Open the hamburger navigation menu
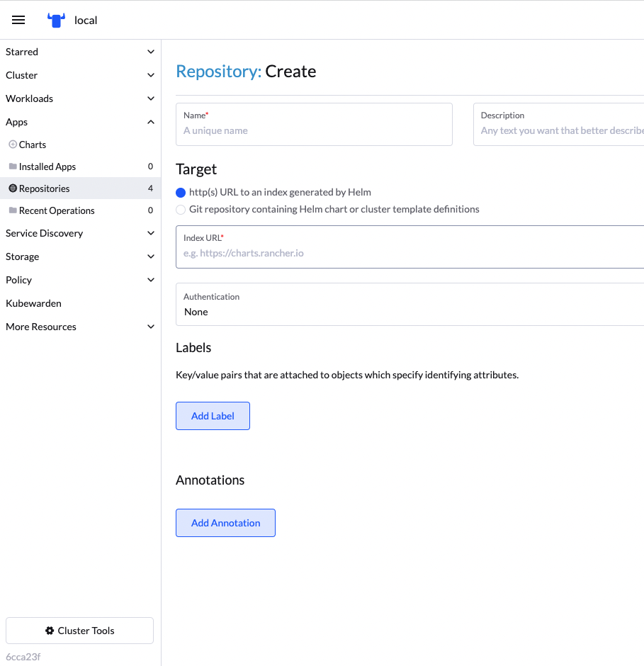The height and width of the screenshot is (666, 644). pyautogui.click(x=18, y=19)
